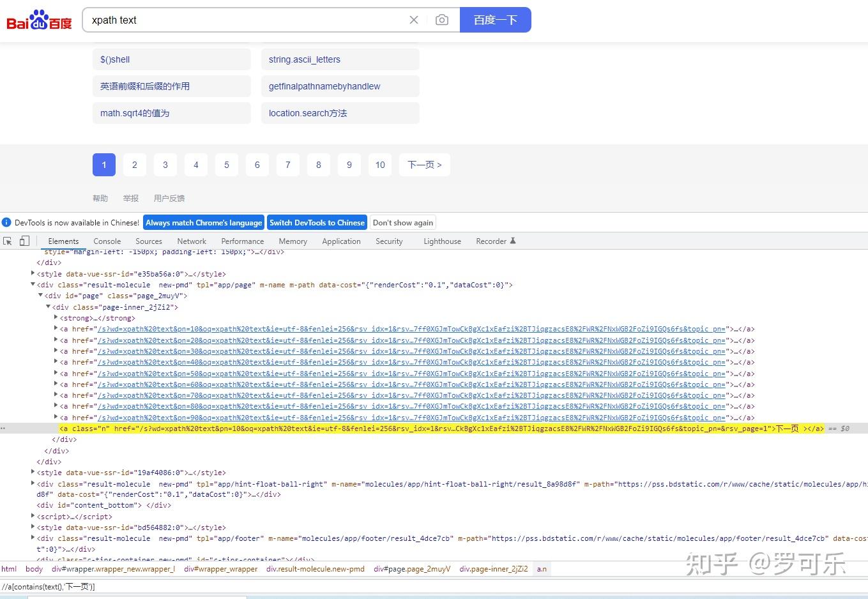This screenshot has width=868, height=599.
Task: Click the 用户反馈 feedback link
Action: click(x=169, y=198)
